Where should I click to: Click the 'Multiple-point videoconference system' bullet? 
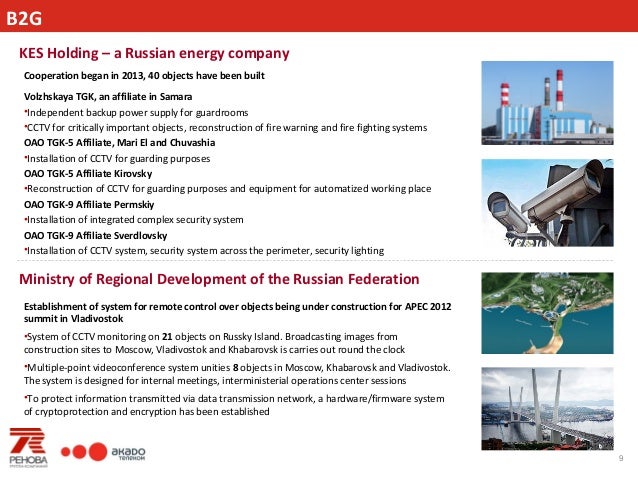pos(237,374)
